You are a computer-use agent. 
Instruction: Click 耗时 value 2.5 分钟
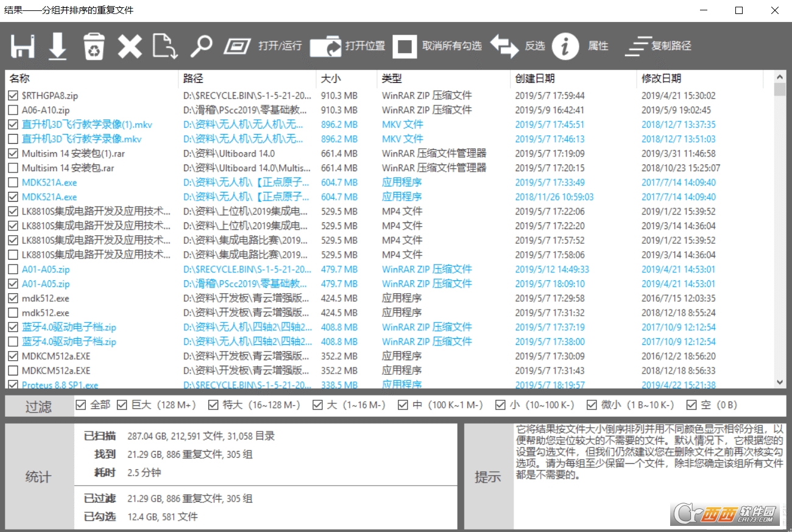144,472
